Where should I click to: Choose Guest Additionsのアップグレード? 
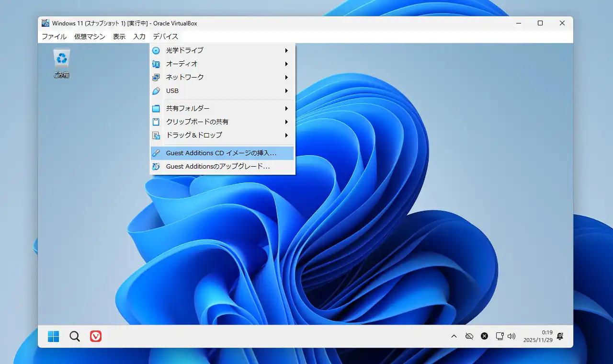(218, 167)
